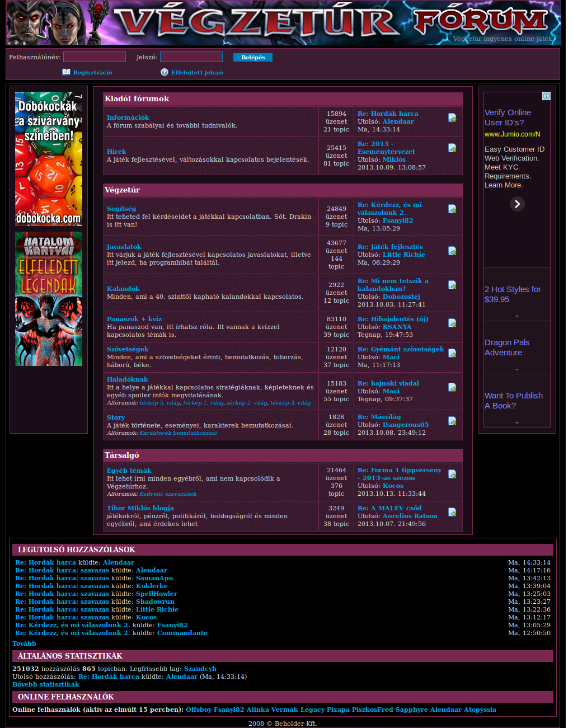Click the book icon beside Regisztráció
573x728 pixels.
click(x=67, y=72)
